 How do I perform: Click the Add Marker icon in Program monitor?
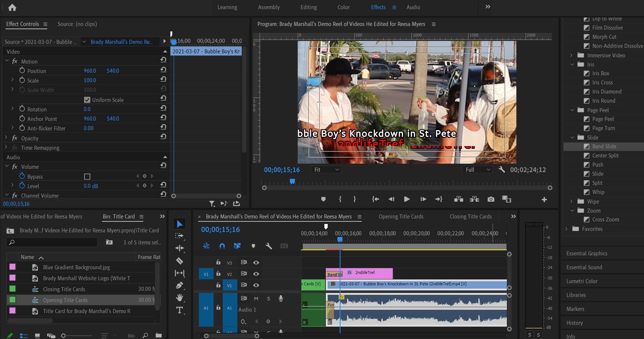[323, 199]
